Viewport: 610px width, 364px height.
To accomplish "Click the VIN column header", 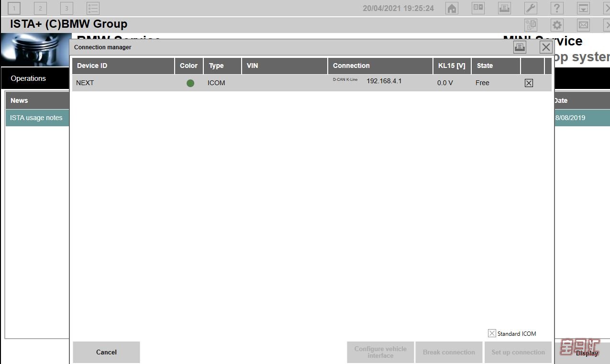I will click(x=285, y=66).
